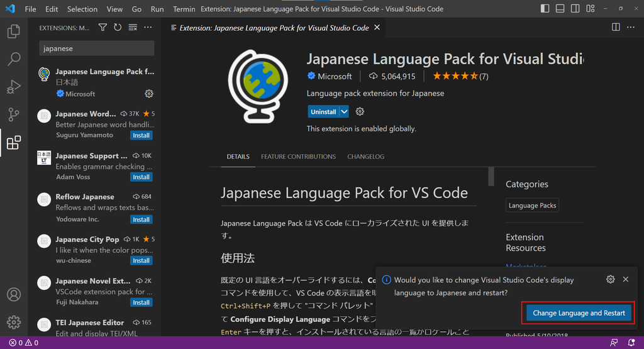Click the globe extension logo image
644x349 pixels.
(x=258, y=87)
